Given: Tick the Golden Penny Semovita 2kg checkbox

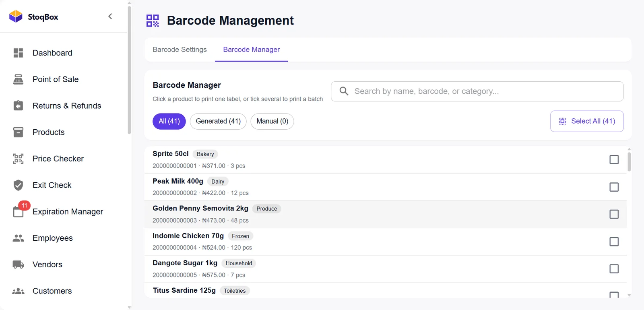Looking at the screenshot, I should coord(614,214).
